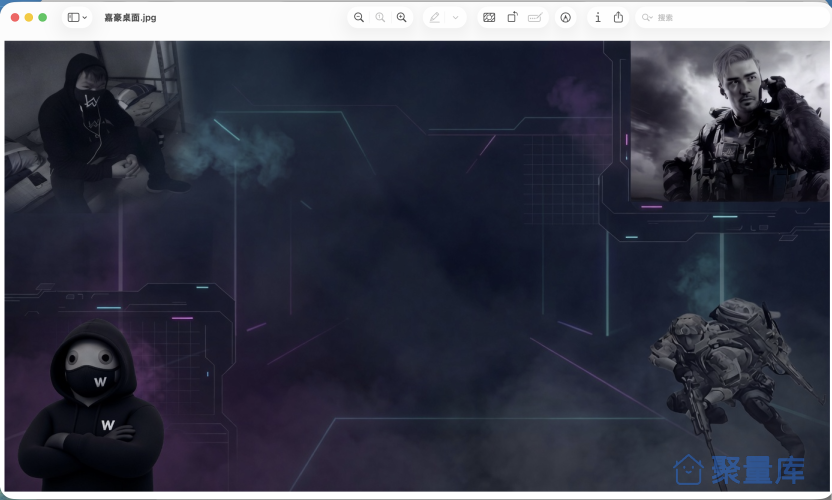Image resolution: width=832 pixels, height=500 pixels.
Task: Open the Share menu
Action: click(618, 18)
